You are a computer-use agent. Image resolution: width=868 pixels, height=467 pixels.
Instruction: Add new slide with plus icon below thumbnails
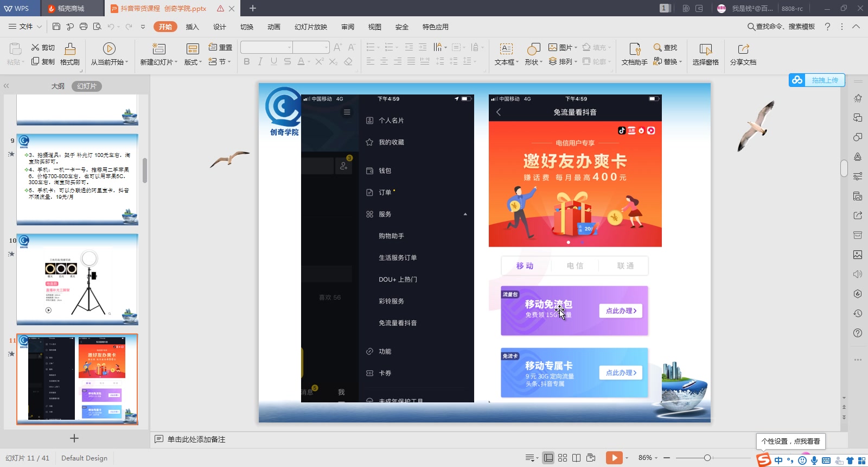click(x=74, y=438)
